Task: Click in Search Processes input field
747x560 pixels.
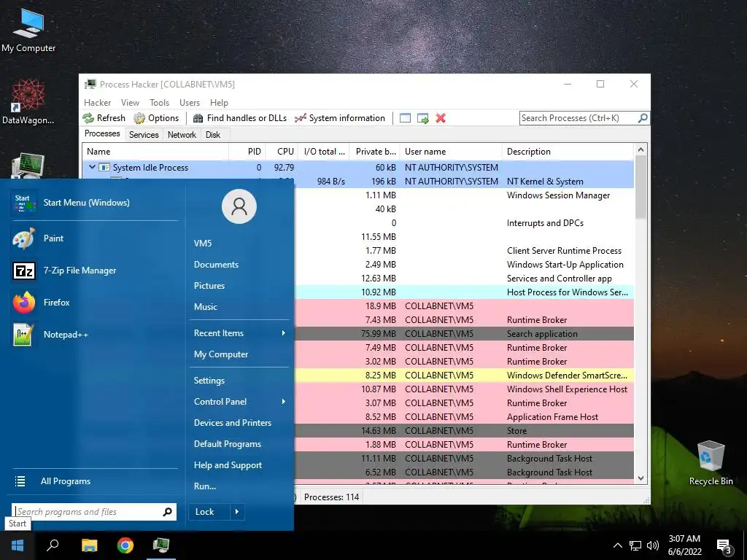Action: [578, 118]
